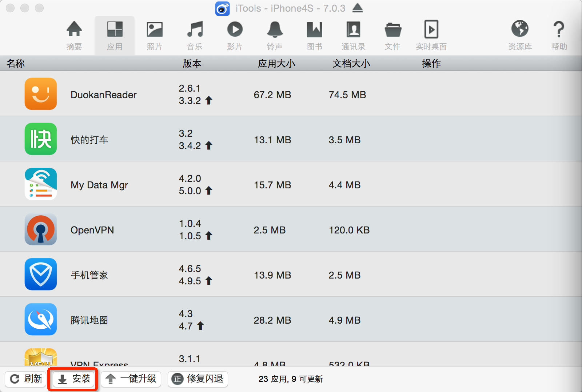This screenshot has height=392, width=582.
Task: Update 手机管家 via the 4.9.5 arrow
Action: [209, 281]
